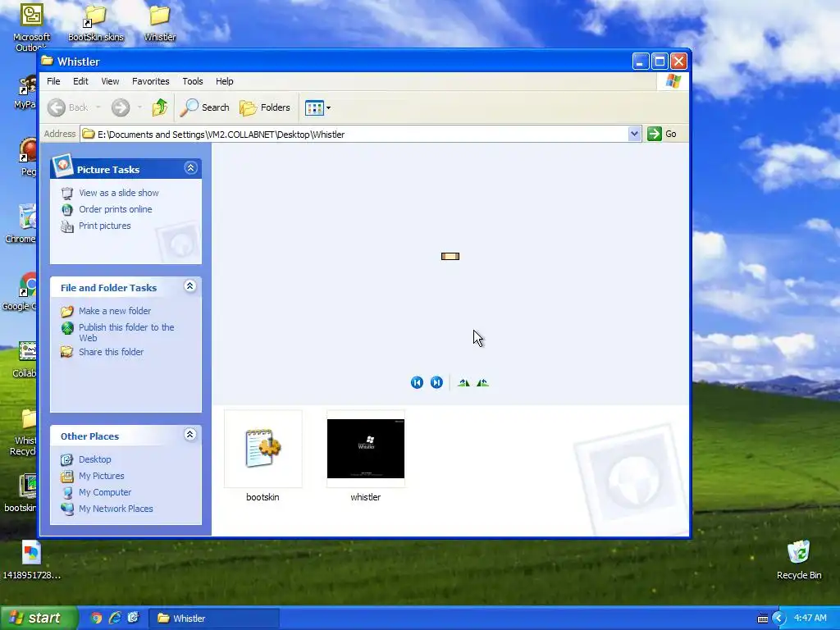The height and width of the screenshot is (630, 840).
Task: Open My Pictures in Other Places
Action: pyautogui.click(x=101, y=477)
